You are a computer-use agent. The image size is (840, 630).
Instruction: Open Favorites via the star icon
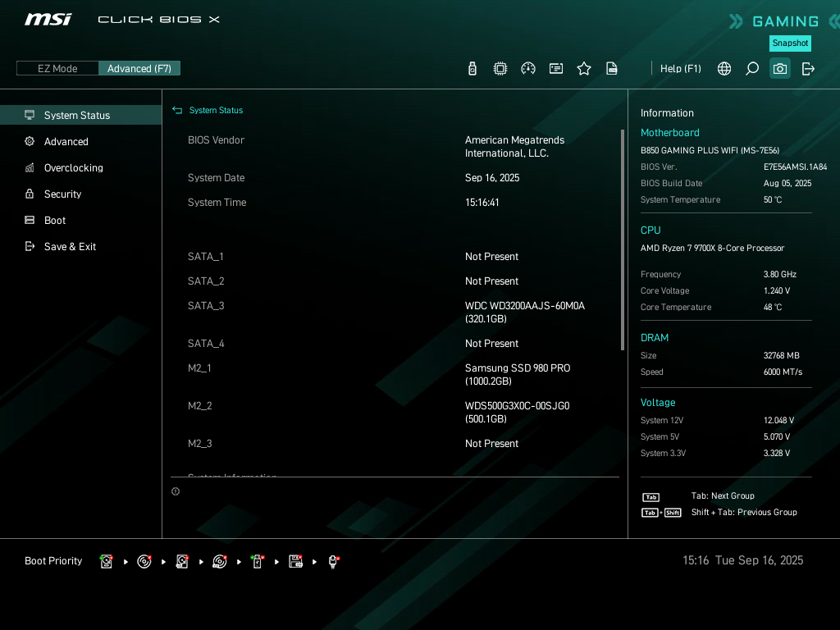point(584,69)
